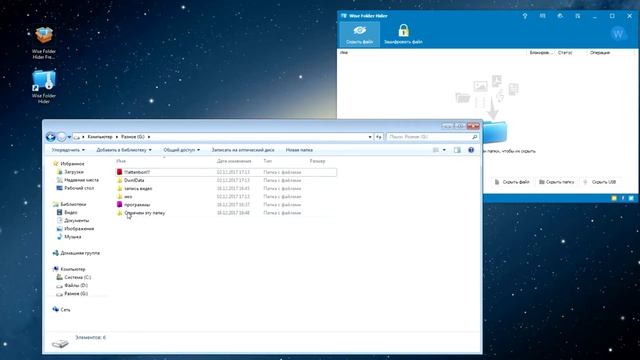
Task: Sort by 'Имя' column in Explorer
Action: pos(121,161)
